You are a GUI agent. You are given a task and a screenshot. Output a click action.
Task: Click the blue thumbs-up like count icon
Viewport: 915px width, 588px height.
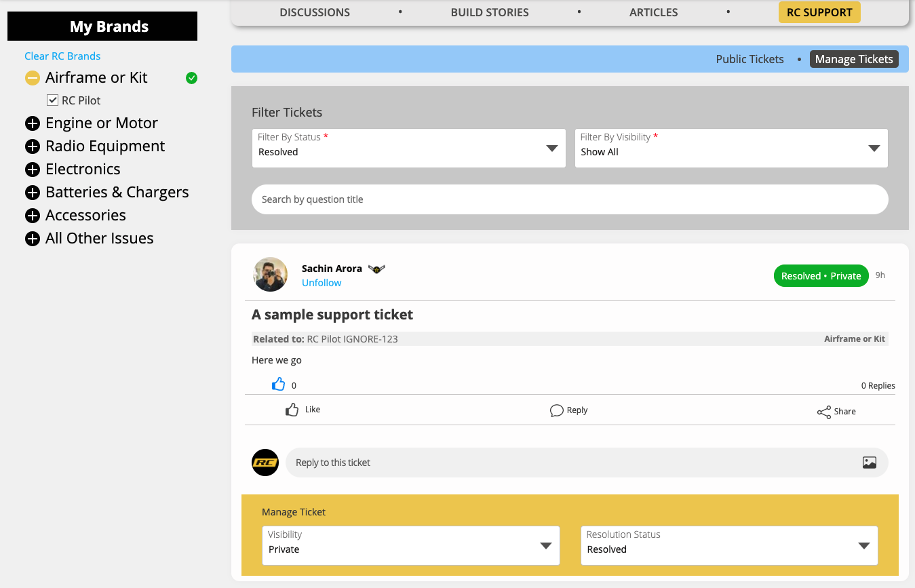[278, 385]
